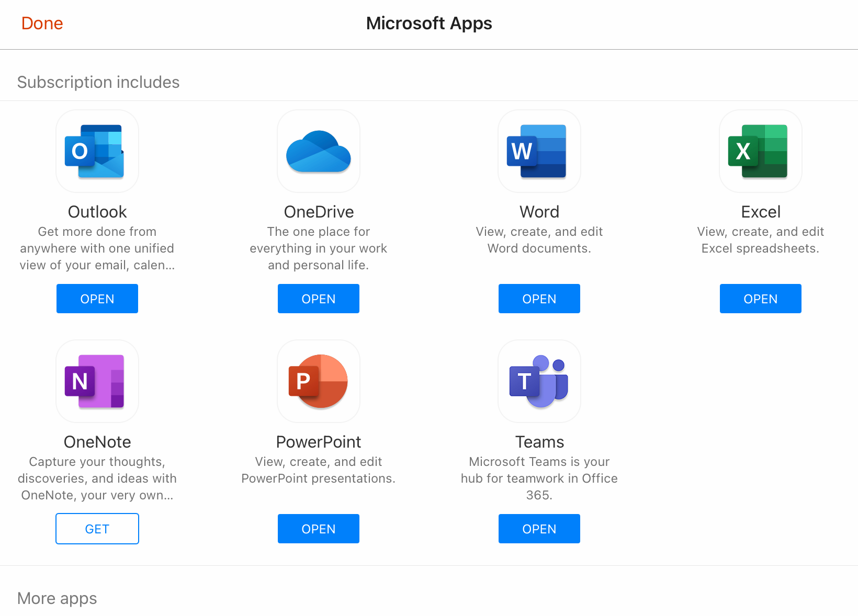This screenshot has width=858, height=616.
Task: Select the Excel title text
Action: pyautogui.click(x=761, y=212)
